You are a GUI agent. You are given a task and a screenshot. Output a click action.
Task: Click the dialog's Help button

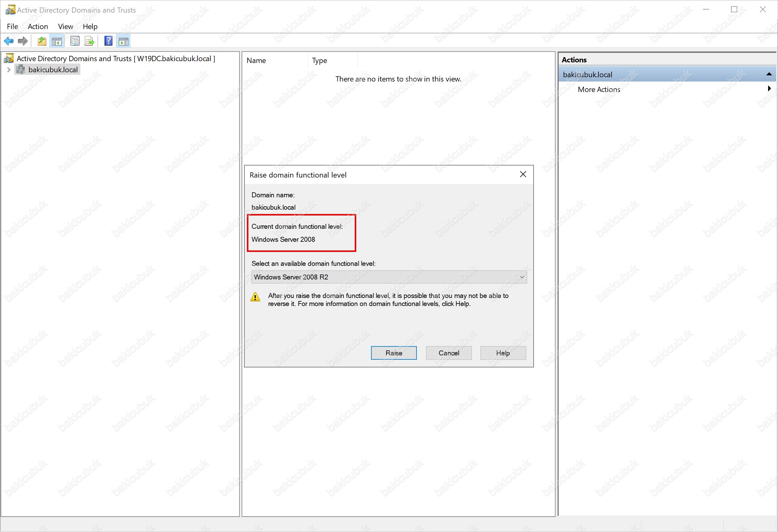[503, 353]
